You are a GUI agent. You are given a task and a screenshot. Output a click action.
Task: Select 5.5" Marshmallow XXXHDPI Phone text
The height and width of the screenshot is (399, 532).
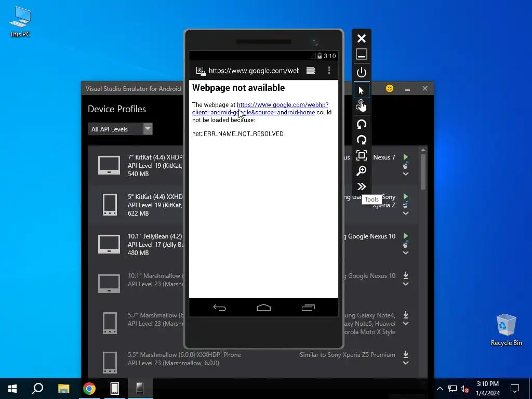point(184,354)
